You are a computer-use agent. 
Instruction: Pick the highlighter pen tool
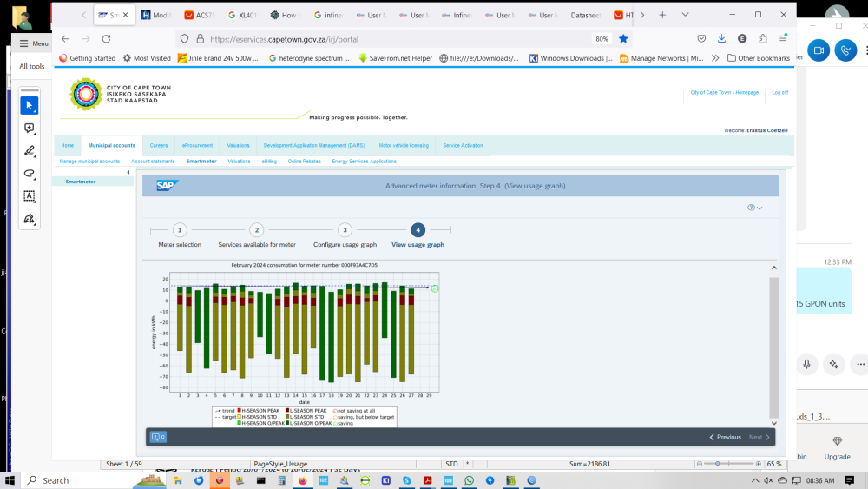tap(30, 151)
